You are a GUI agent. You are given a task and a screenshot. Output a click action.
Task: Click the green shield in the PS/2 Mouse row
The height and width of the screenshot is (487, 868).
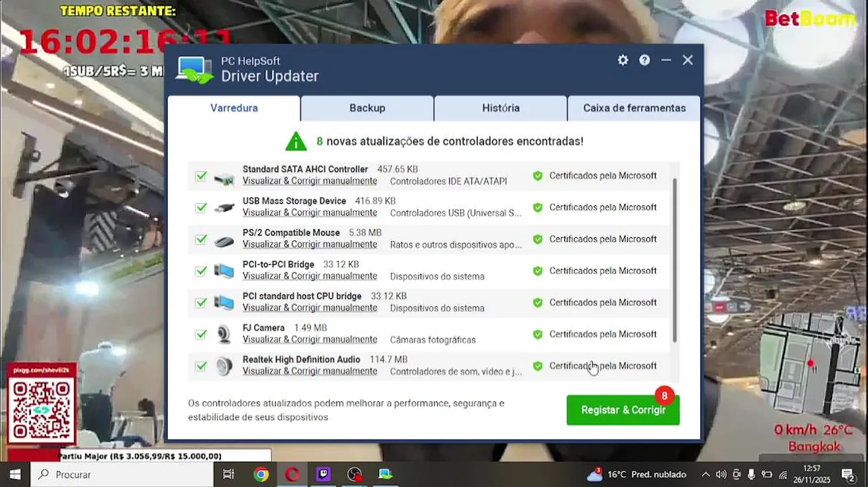pos(537,239)
